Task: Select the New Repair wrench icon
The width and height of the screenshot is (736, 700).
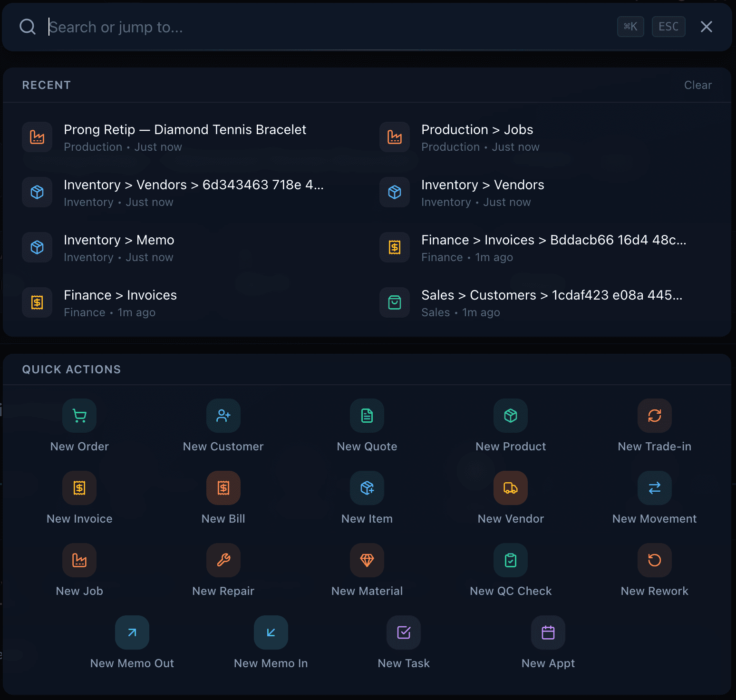Action: point(223,560)
